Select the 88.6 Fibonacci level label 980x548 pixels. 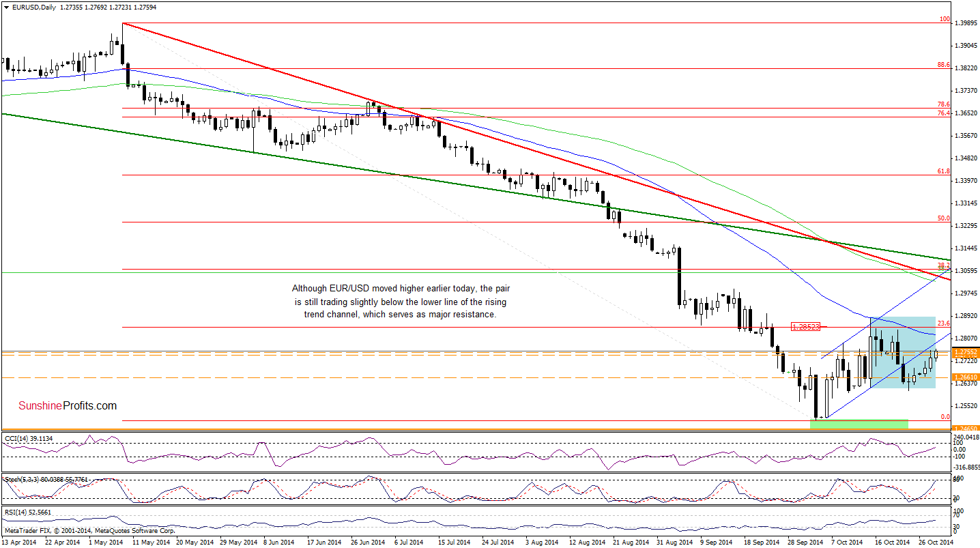(943, 65)
